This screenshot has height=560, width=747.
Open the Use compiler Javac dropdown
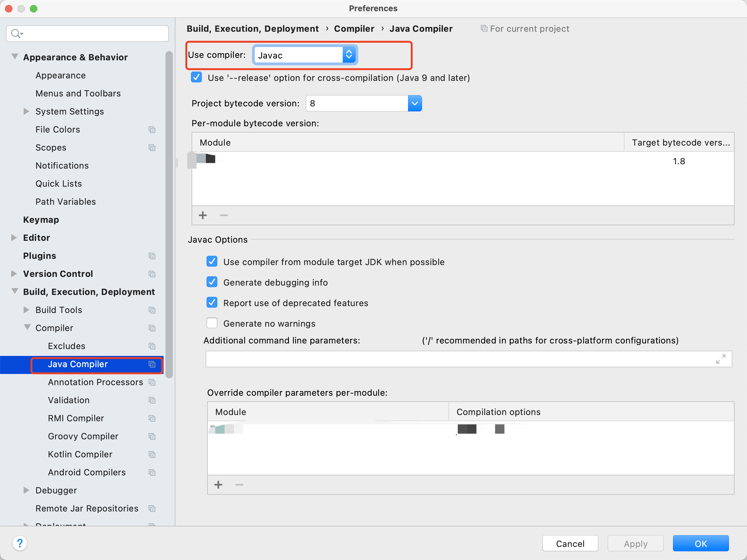[305, 55]
